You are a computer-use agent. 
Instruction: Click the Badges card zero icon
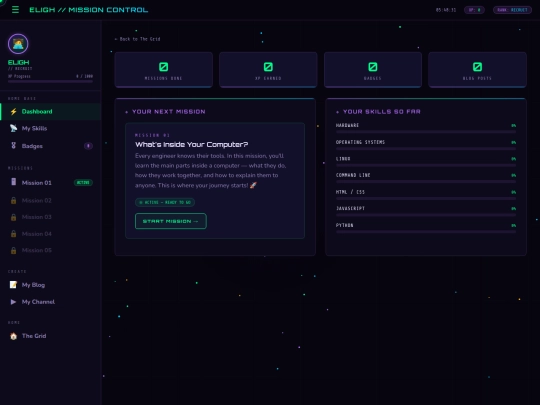[373, 67]
